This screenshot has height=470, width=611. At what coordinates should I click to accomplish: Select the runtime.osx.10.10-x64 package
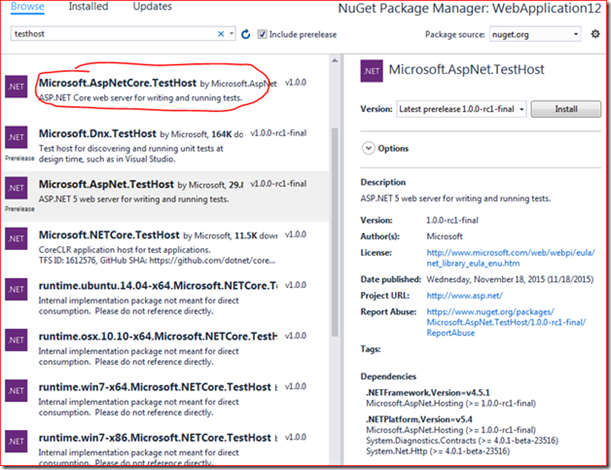(x=166, y=348)
